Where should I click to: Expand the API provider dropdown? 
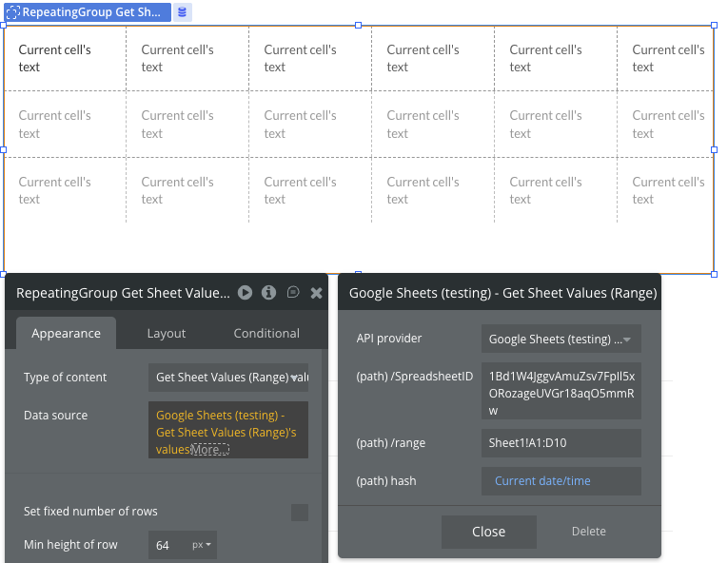(561, 339)
